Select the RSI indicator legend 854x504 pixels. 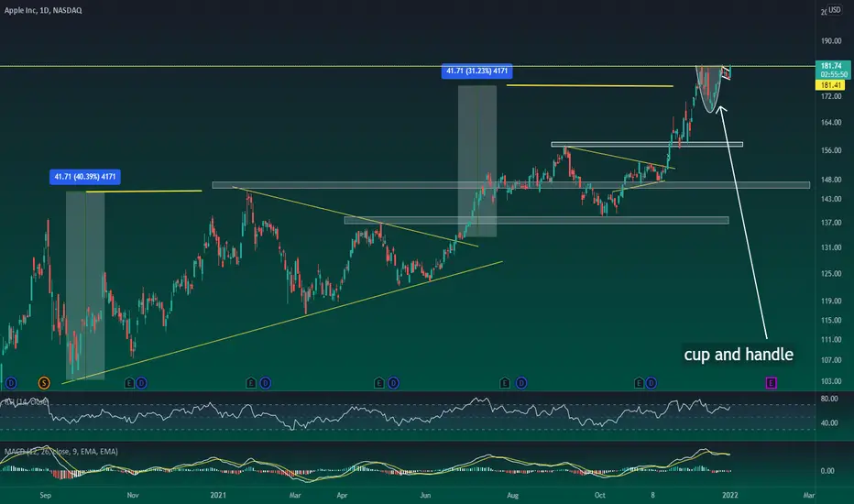click(27, 401)
